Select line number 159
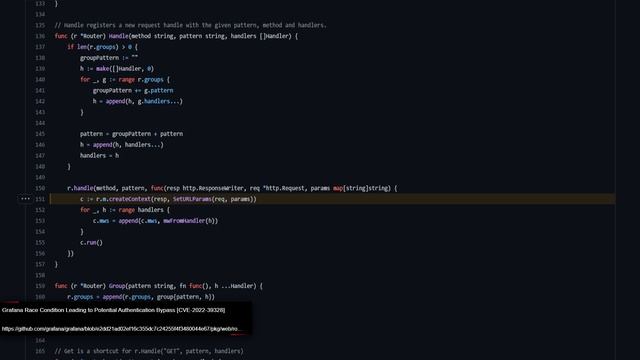This screenshot has width=640, height=360. click(40, 286)
